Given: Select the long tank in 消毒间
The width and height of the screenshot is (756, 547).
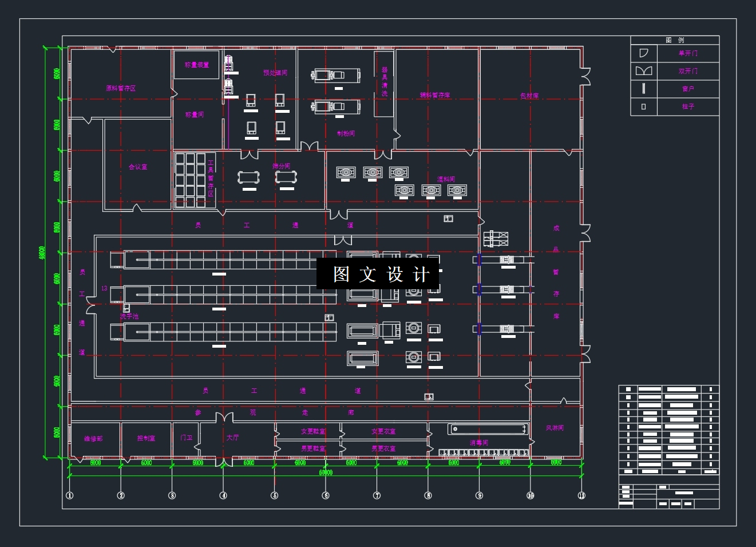Looking at the screenshot, I should [488, 429].
